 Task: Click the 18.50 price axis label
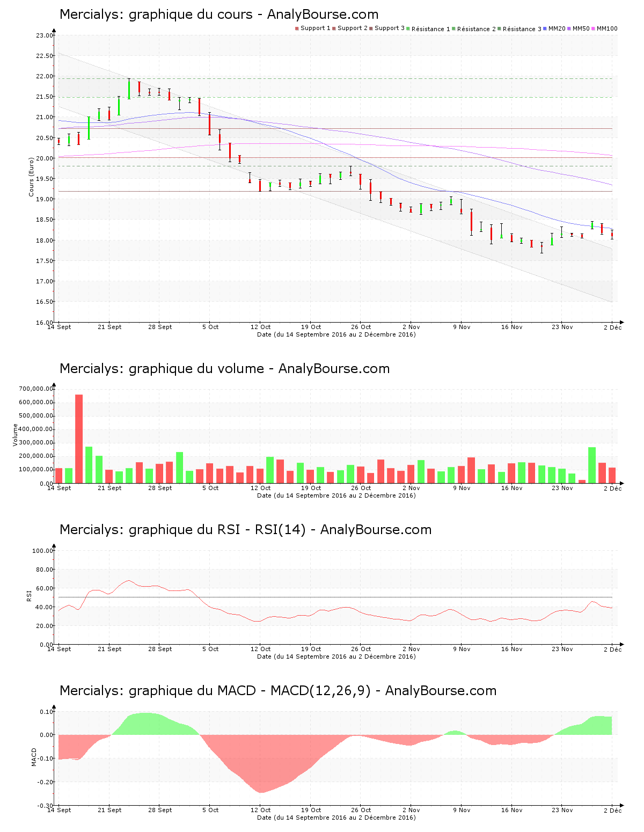coord(45,220)
